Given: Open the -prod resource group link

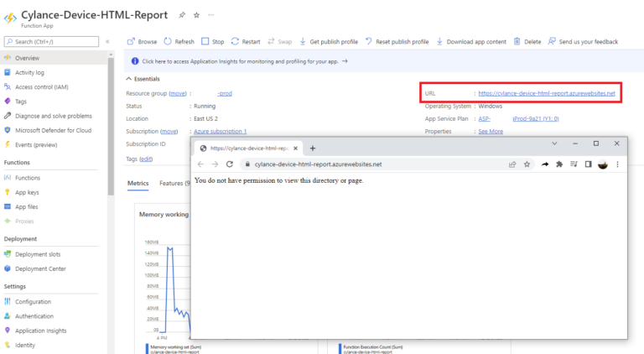Looking at the screenshot, I should click(225, 93).
